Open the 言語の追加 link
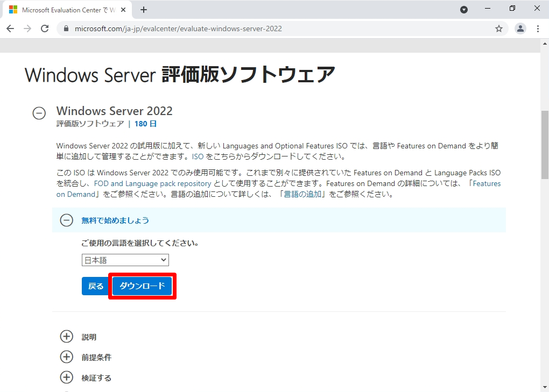This screenshot has height=392, width=549. (302, 194)
